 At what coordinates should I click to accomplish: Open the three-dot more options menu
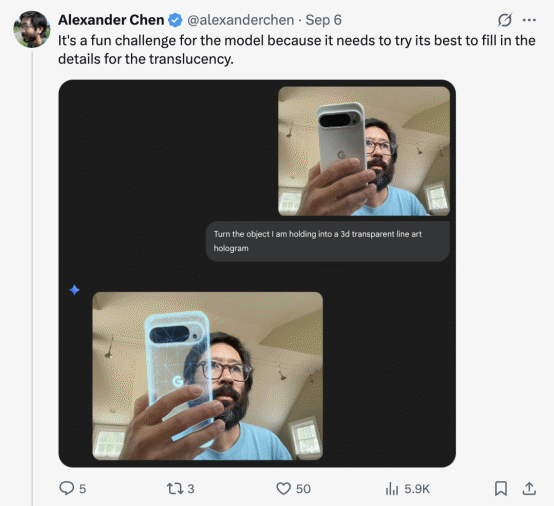click(529, 20)
